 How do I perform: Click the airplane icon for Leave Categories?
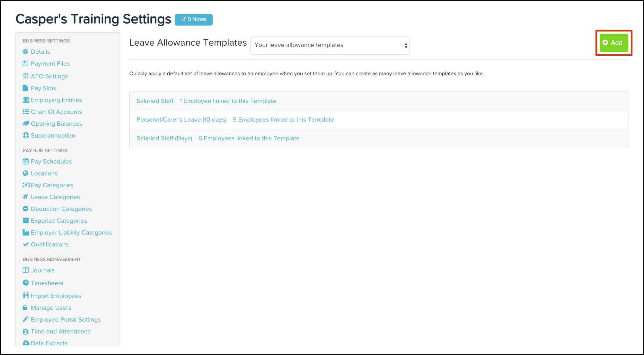25,197
